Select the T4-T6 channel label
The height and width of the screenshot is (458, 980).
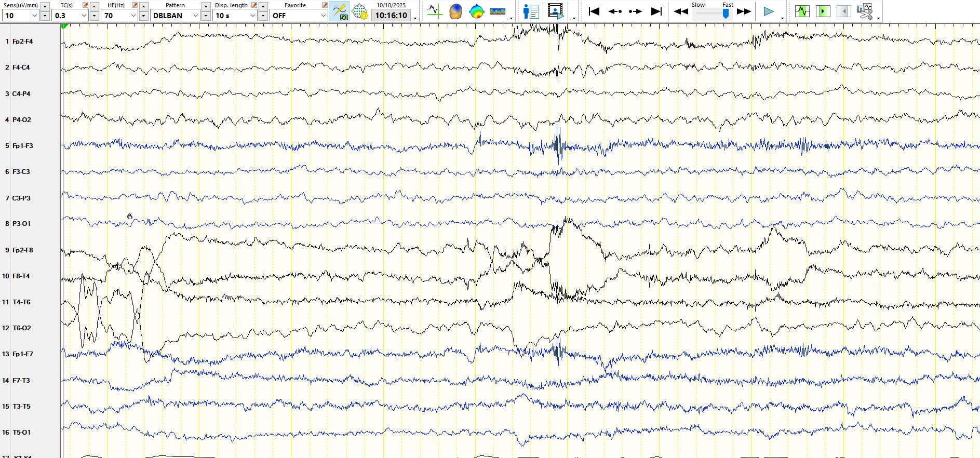[21, 302]
